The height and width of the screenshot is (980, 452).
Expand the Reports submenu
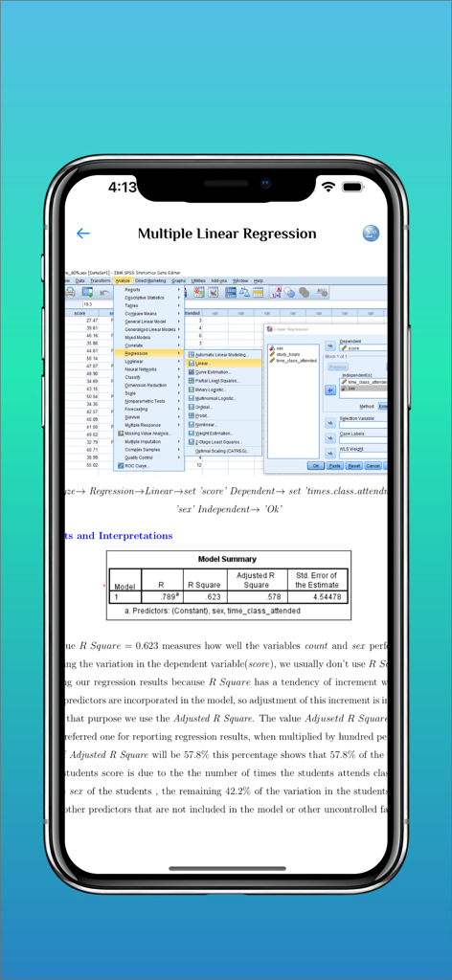148,289
